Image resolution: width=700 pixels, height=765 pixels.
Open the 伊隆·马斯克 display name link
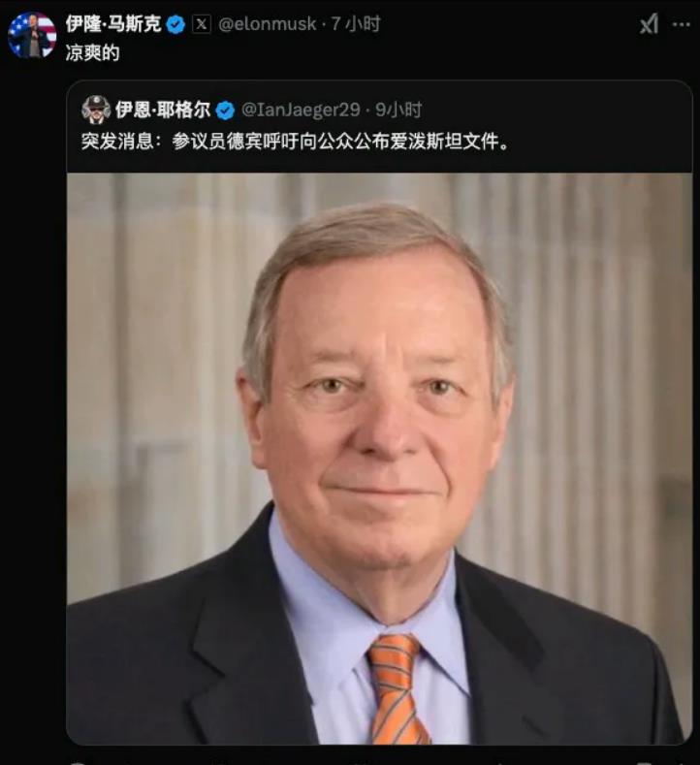click(113, 24)
